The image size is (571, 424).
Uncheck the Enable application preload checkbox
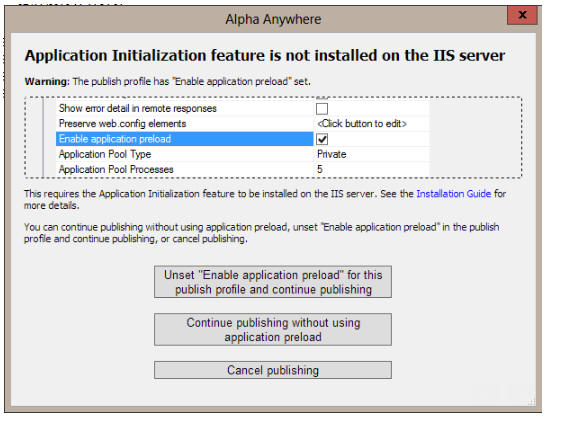[322, 139]
